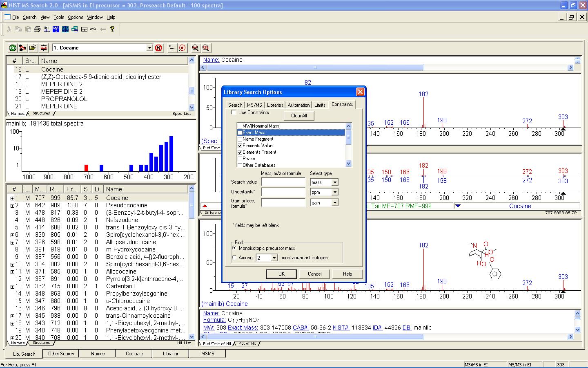Expand hit 6 Spiro[cyclohexanol row
This screenshot has width=588, height=368.
pos(12,235)
